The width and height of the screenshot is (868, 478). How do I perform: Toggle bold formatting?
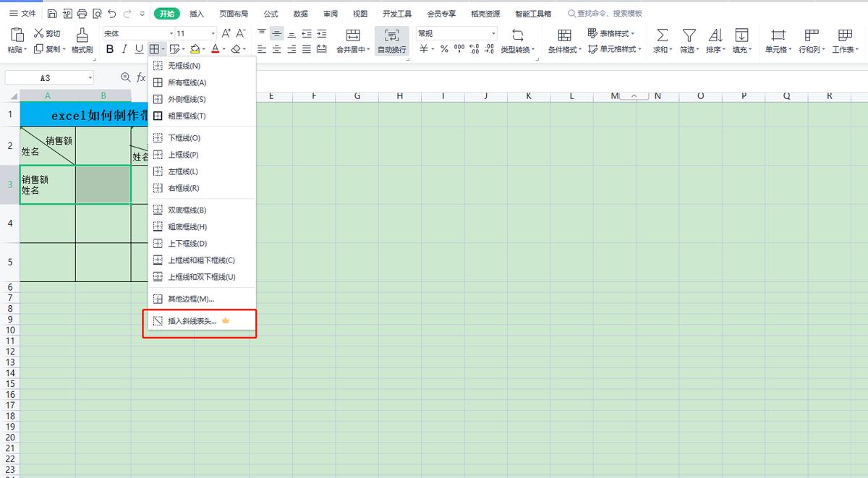point(110,49)
